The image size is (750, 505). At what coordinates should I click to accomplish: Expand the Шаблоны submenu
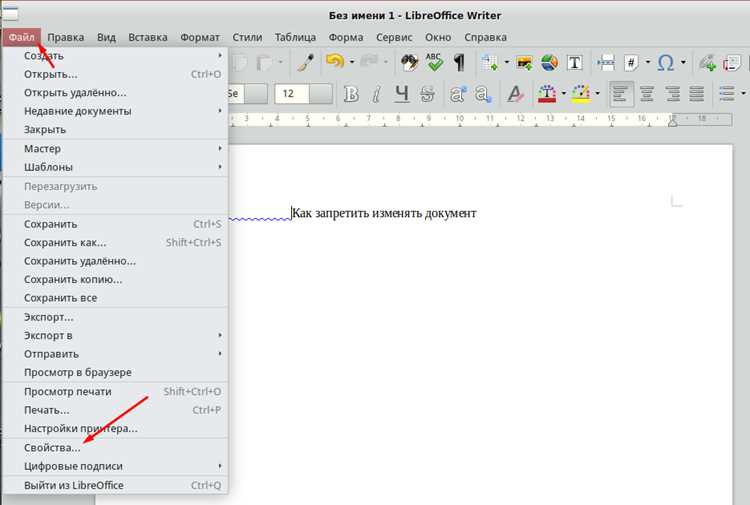tap(115, 167)
